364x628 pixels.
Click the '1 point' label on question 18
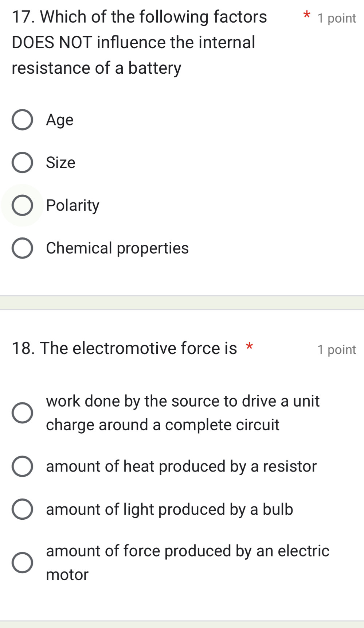coord(337,349)
